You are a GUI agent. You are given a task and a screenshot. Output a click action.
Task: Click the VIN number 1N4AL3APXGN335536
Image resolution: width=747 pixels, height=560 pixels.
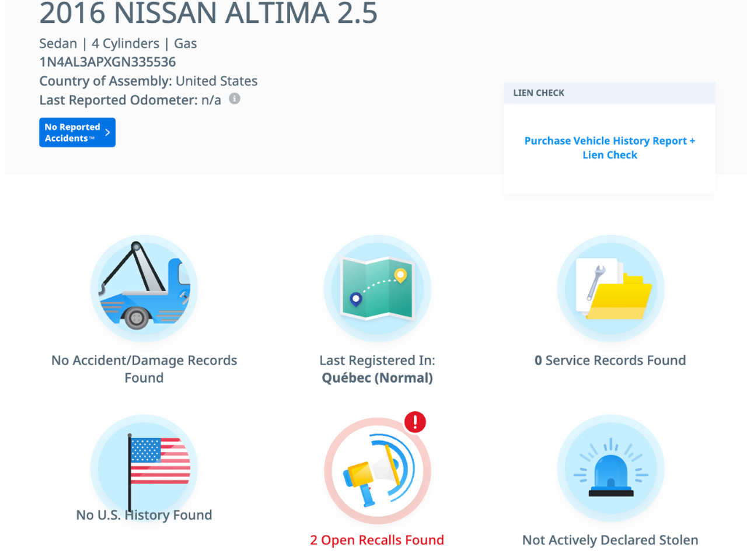[107, 62]
